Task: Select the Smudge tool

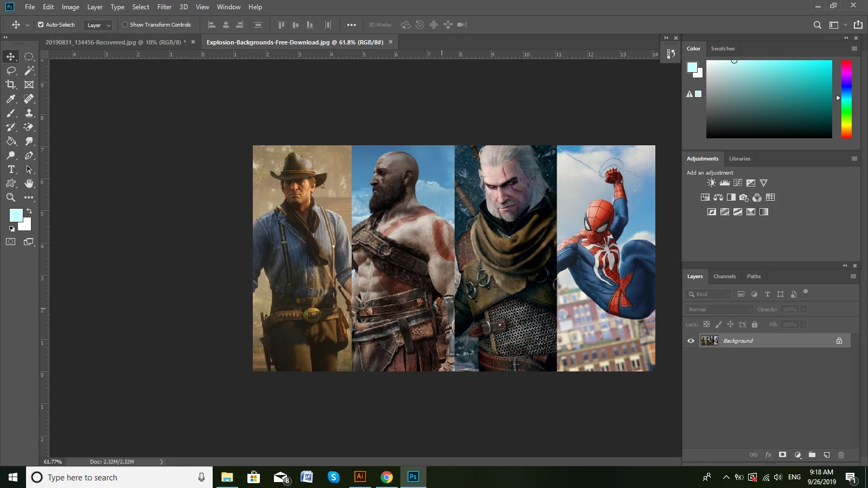Action: tap(29, 141)
